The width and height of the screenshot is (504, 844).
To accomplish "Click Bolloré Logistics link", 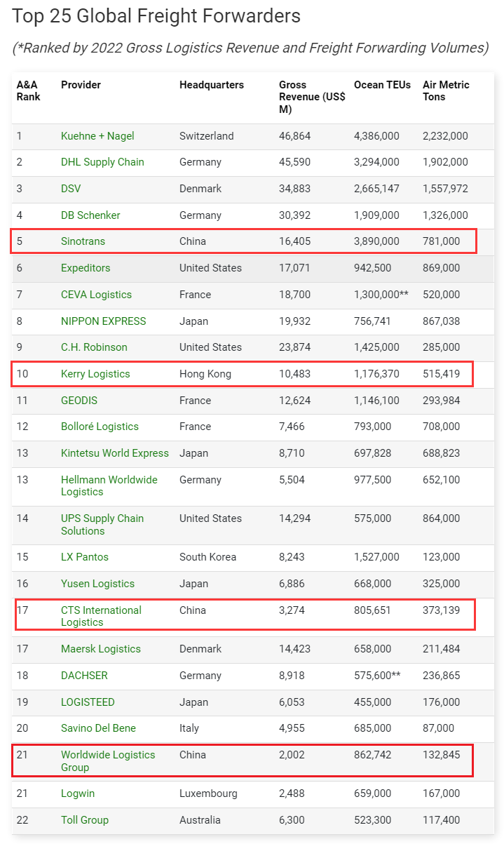I will [100, 427].
